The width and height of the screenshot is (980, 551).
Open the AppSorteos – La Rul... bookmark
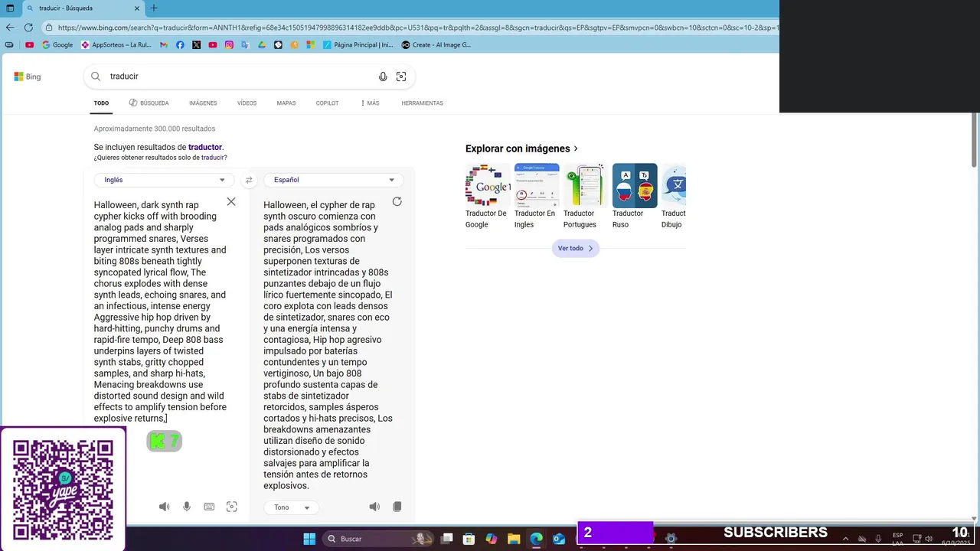(116, 45)
